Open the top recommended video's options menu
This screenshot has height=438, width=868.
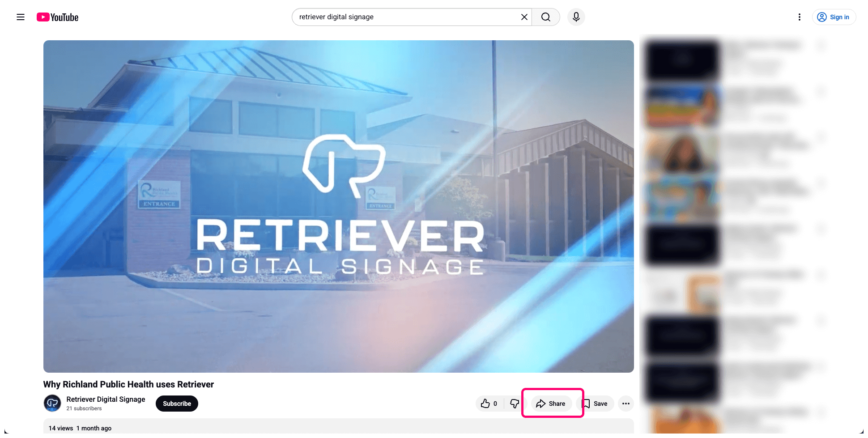tap(821, 46)
